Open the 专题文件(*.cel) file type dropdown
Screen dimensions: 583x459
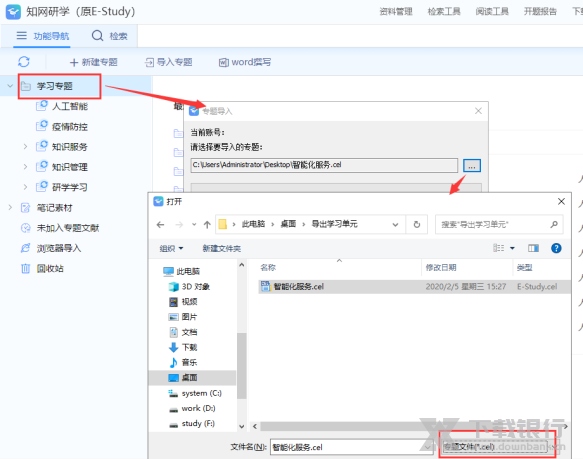pyautogui.click(x=498, y=446)
